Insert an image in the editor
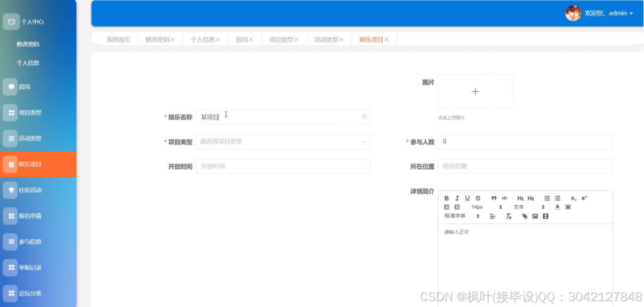 pos(535,217)
